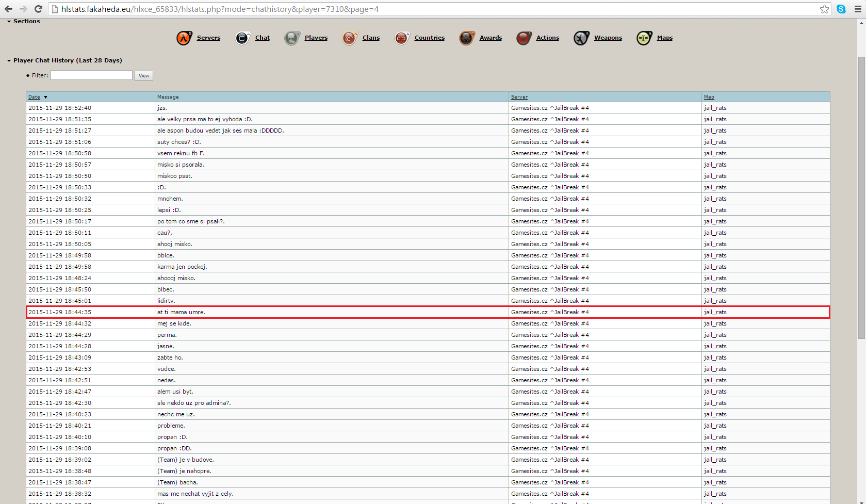Click the Maps link
866x504 pixels.
(665, 38)
